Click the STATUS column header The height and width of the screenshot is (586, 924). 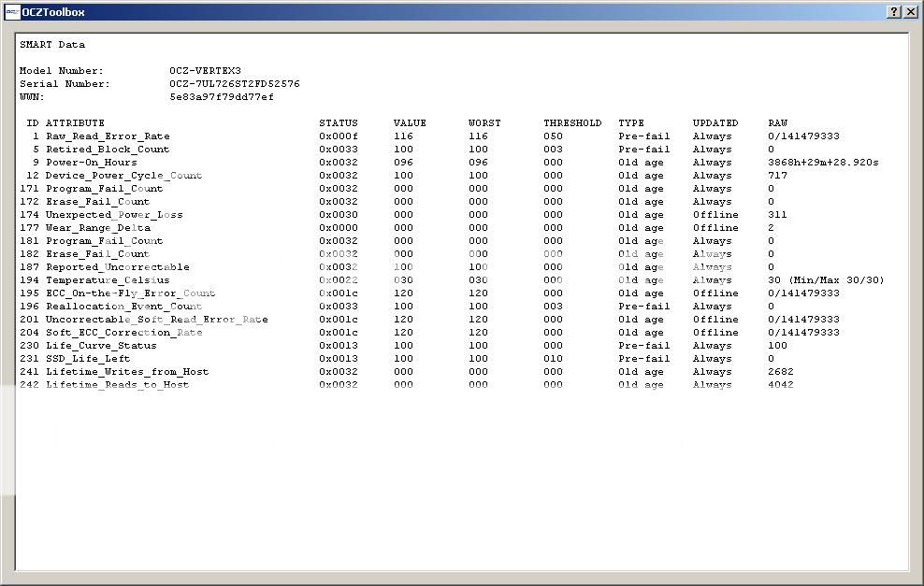click(x=339, y=123)
